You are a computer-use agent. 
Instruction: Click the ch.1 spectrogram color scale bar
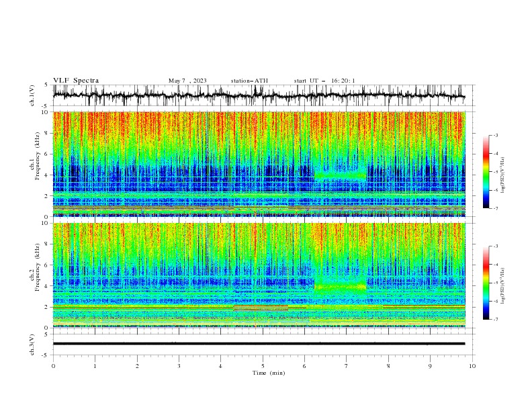click(486, 172)
